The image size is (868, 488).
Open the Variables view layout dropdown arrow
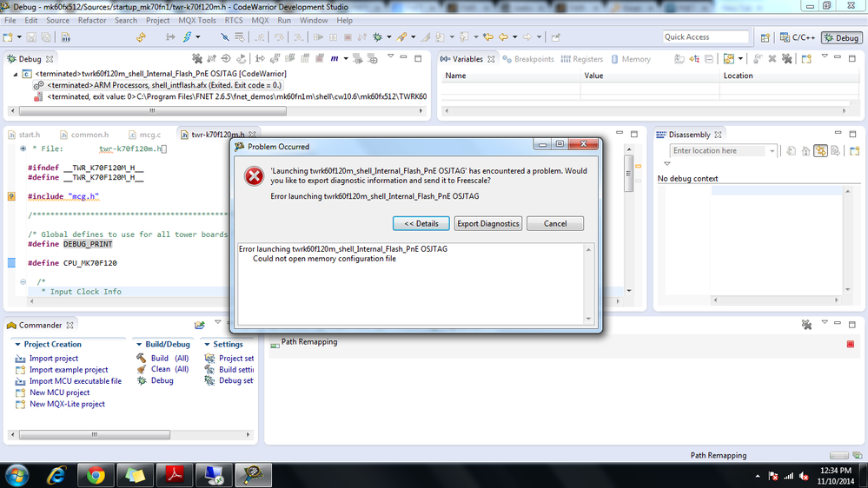pyautogui.click(x=740, y=59)
